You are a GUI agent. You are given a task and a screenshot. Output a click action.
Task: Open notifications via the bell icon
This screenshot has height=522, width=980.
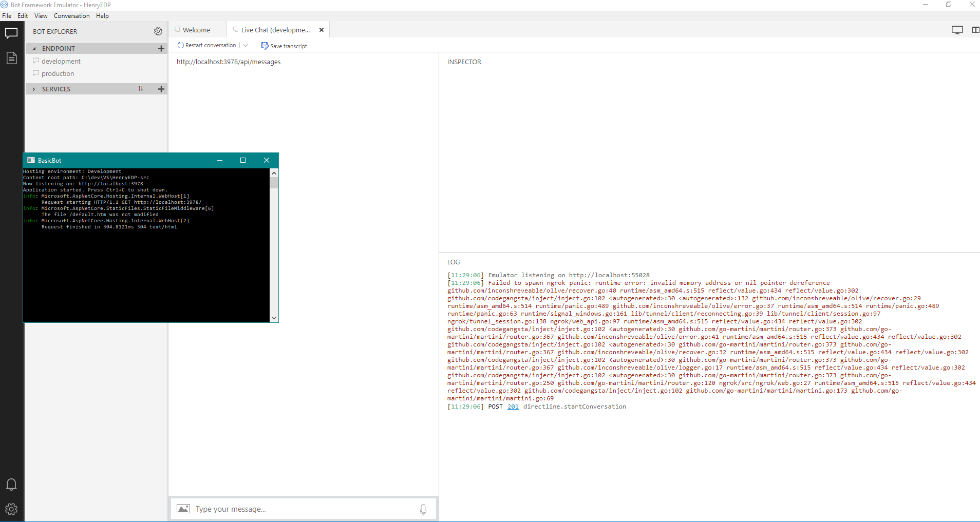(11, 484)
